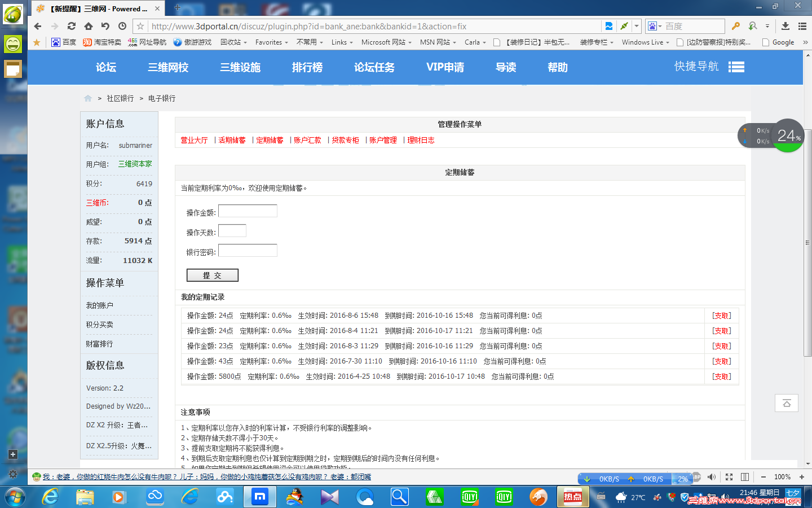Click the 操作金额 input field
Screen dimensions: 812x508
pyautogui.click(x=248, y=211)
